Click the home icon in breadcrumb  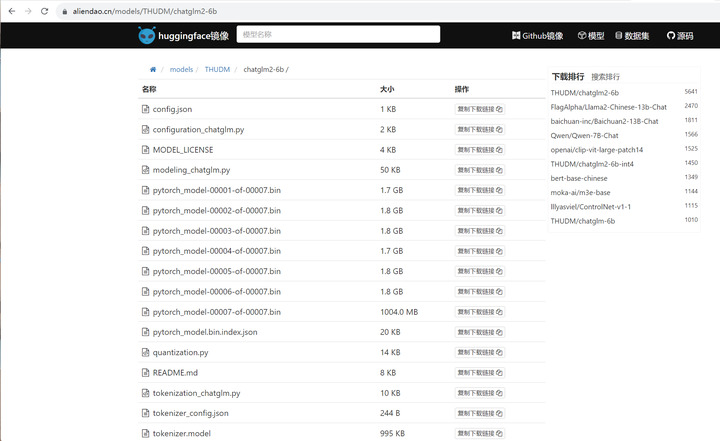153,69
